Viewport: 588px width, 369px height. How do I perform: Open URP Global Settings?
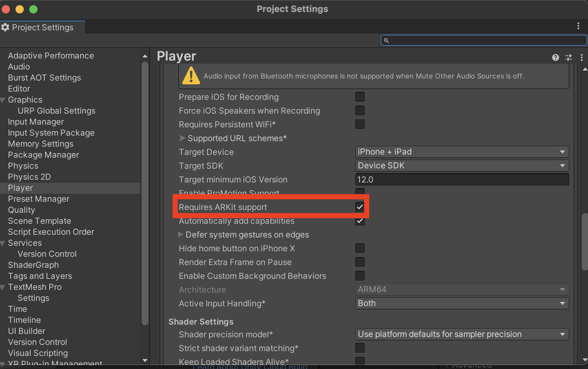click(x=56, y=110)
